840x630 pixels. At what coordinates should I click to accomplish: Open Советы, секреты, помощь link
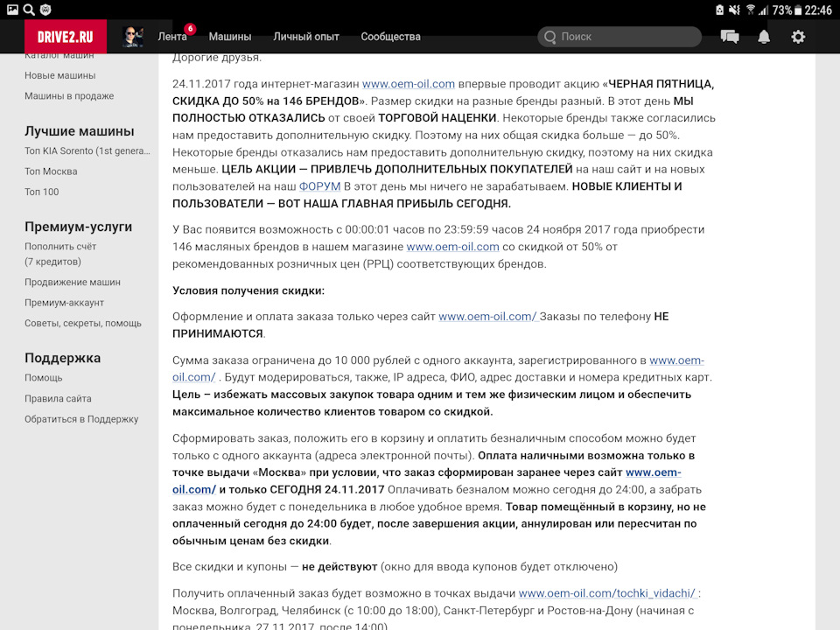point(83,323)
